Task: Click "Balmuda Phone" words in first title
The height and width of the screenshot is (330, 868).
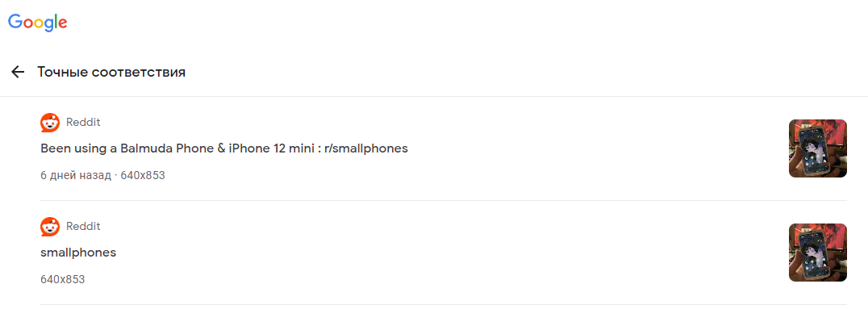Action: pos(160,148)
